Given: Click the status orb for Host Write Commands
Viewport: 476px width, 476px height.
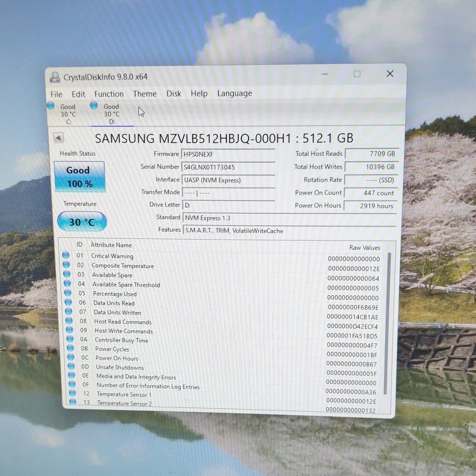Looking at the screenshot, I should click(70, 330).
